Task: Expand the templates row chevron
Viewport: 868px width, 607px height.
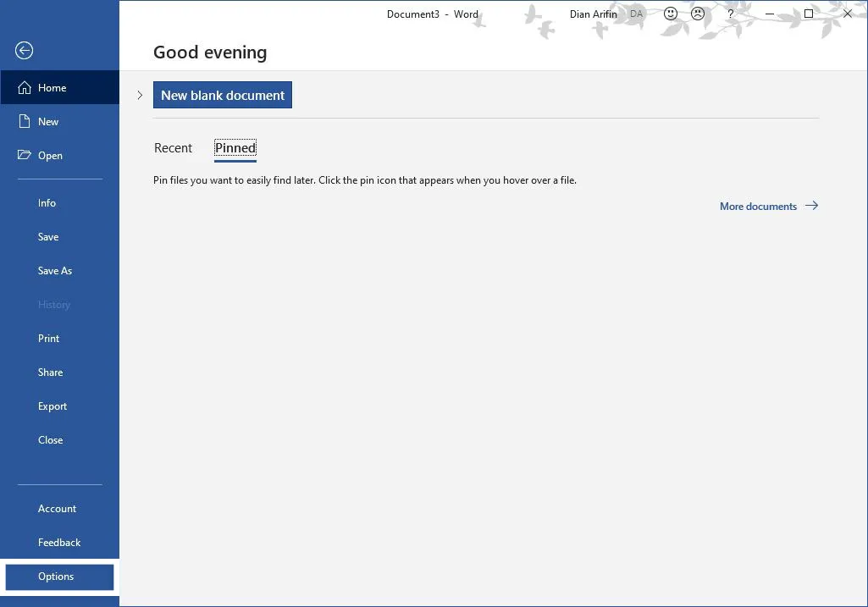Action: 140,95
